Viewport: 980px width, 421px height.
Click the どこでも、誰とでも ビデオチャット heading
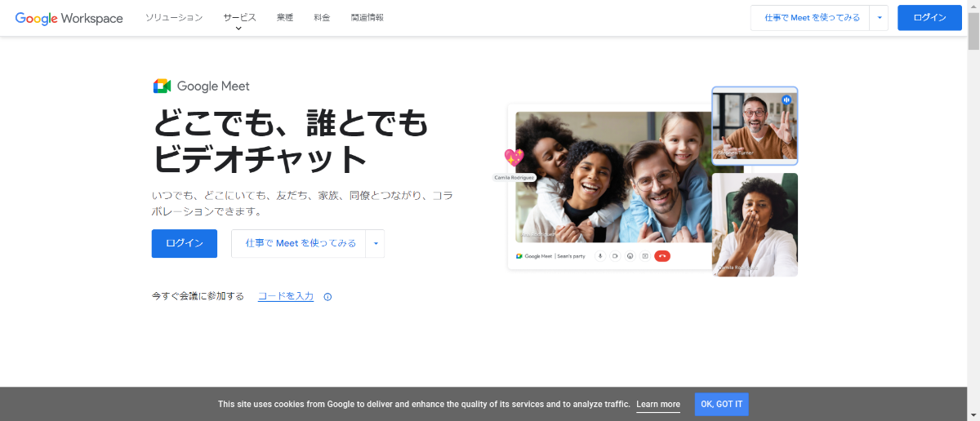[x=290, y=140]
